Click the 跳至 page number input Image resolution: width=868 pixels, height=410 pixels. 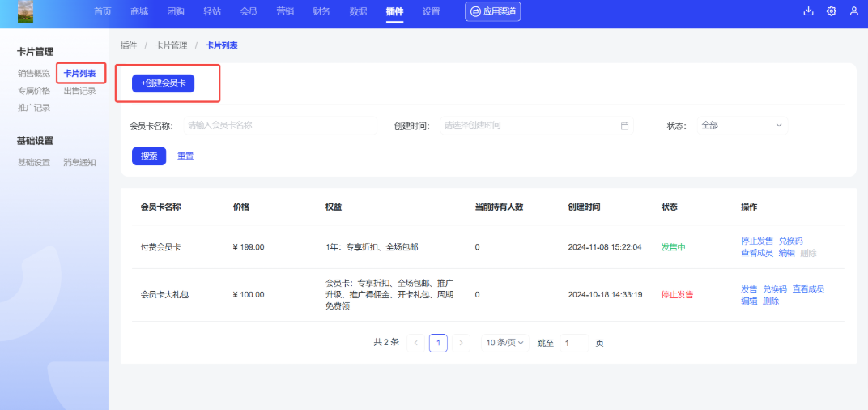pos(573,343)
